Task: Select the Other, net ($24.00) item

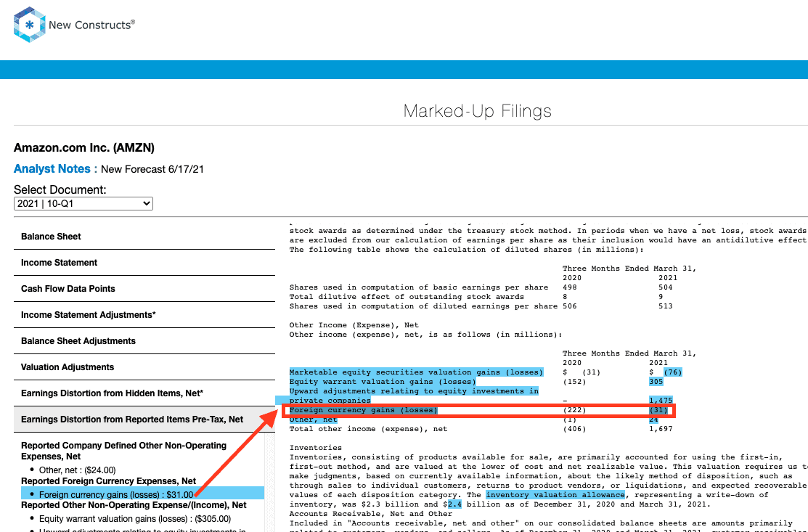Action: point(77,470)
